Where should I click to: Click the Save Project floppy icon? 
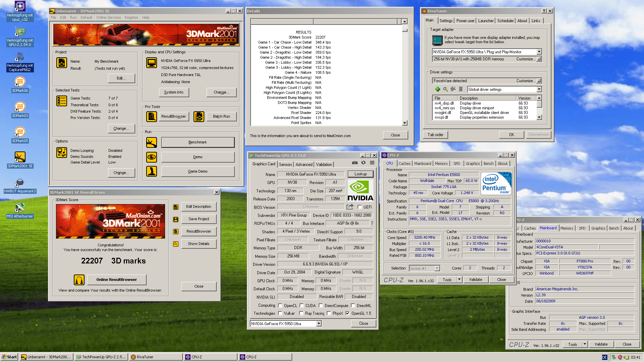(x=175, y=219)
